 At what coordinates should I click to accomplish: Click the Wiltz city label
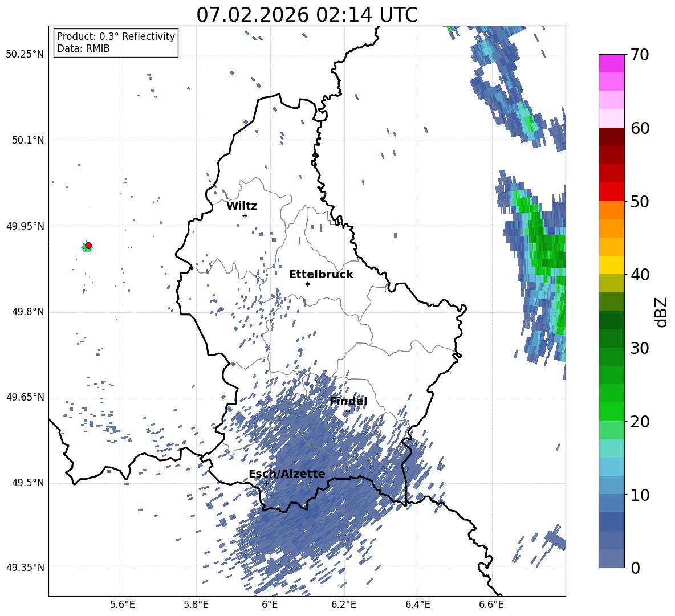(x=242, y=206)
